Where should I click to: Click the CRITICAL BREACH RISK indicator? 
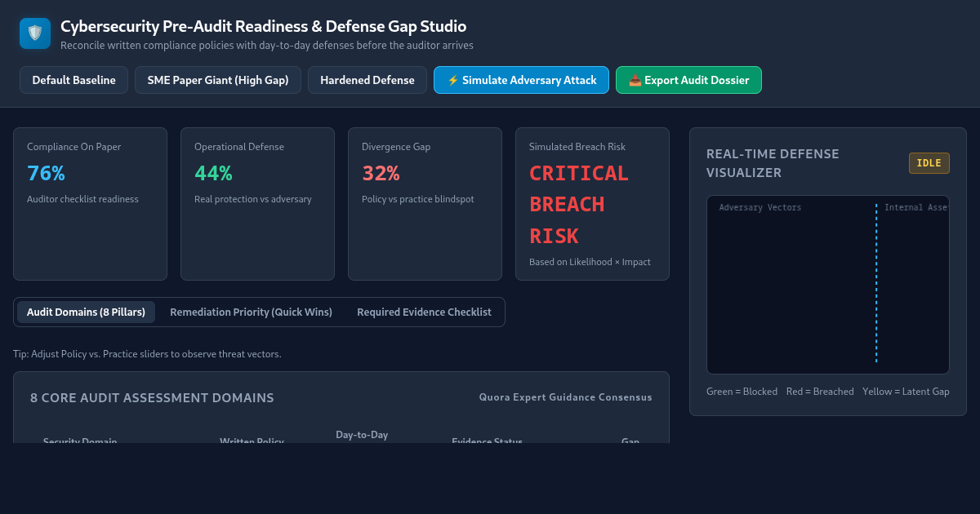coord(579,205)
